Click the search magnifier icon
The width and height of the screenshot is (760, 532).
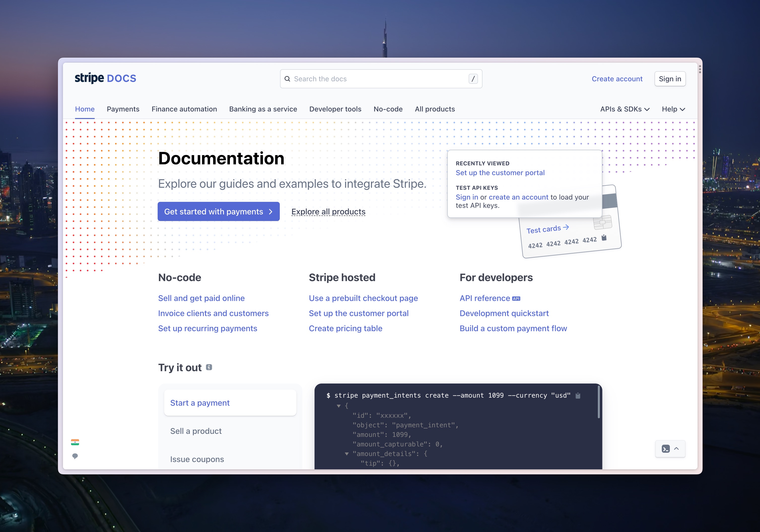pyautogui.click(x=287, y=79)
